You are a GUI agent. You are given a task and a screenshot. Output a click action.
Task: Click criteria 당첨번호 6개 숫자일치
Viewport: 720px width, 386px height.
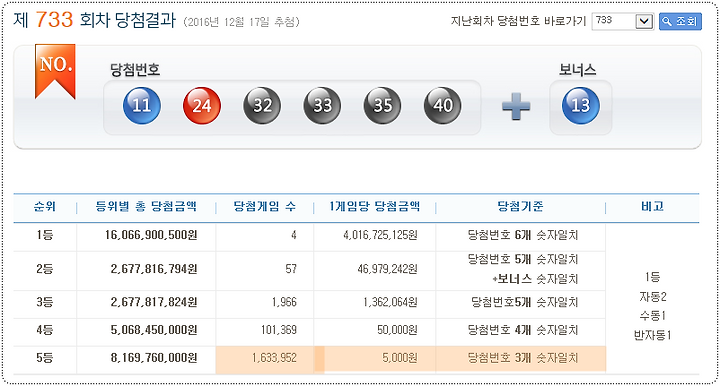coord(523,235)
